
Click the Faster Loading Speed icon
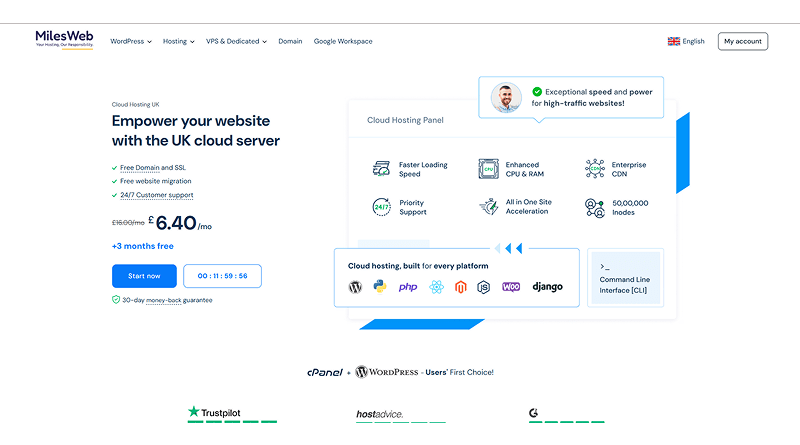point(381,168)
